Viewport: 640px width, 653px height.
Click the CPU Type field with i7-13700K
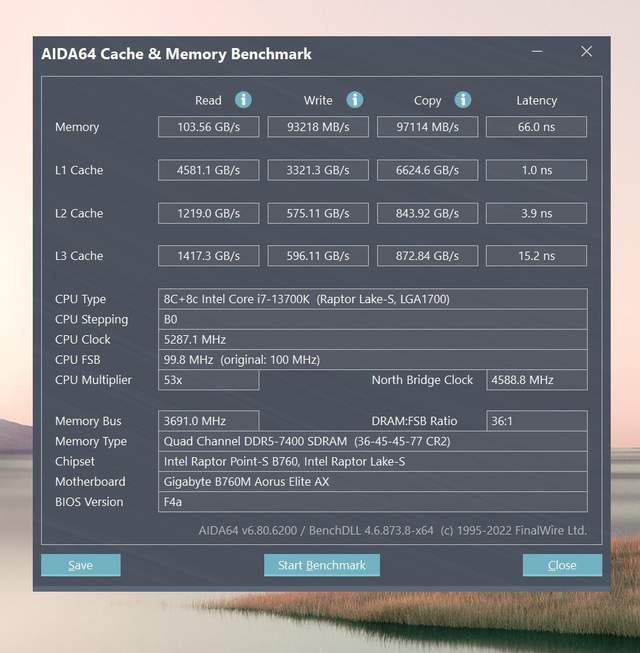pyautogui.click(x=373, y=299)
